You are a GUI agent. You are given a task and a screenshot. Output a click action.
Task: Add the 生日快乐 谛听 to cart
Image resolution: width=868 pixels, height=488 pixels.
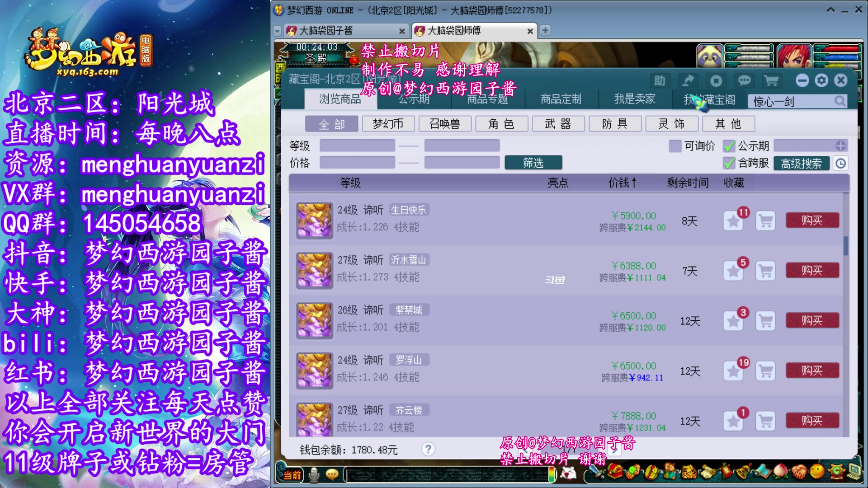tap(765, 221)
